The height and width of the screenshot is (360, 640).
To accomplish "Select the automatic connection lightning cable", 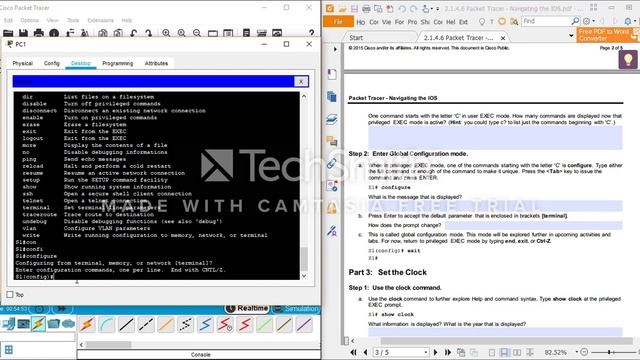I will [x=87, y=324].
